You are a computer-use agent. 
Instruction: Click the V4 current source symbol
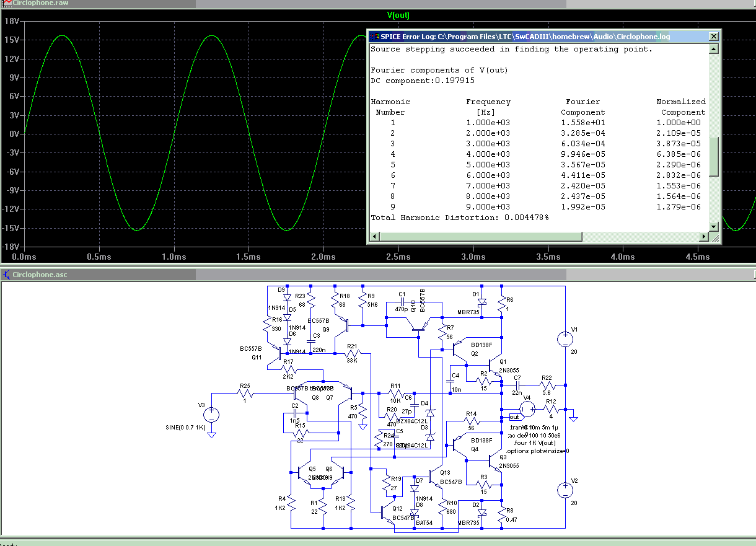click(x=527, y=408)
